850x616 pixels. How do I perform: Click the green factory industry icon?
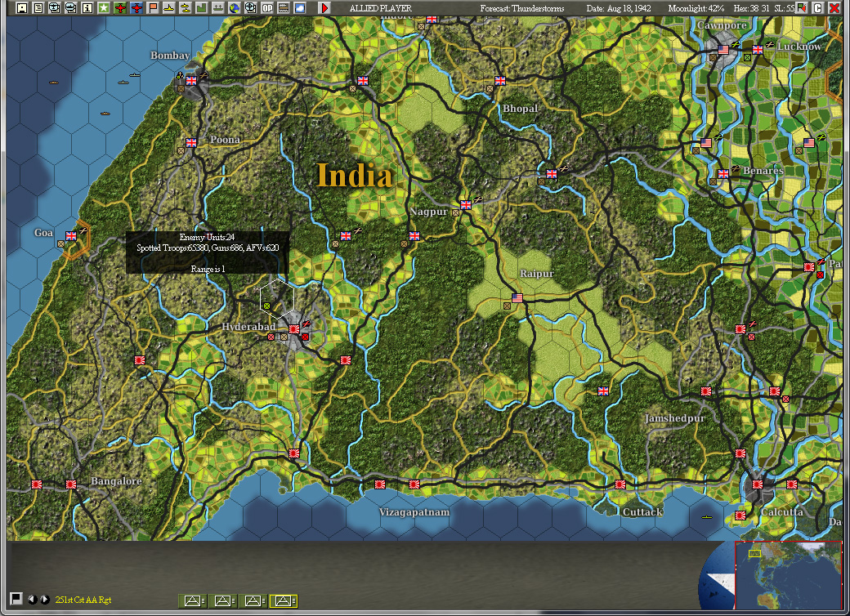pos(201,8)
